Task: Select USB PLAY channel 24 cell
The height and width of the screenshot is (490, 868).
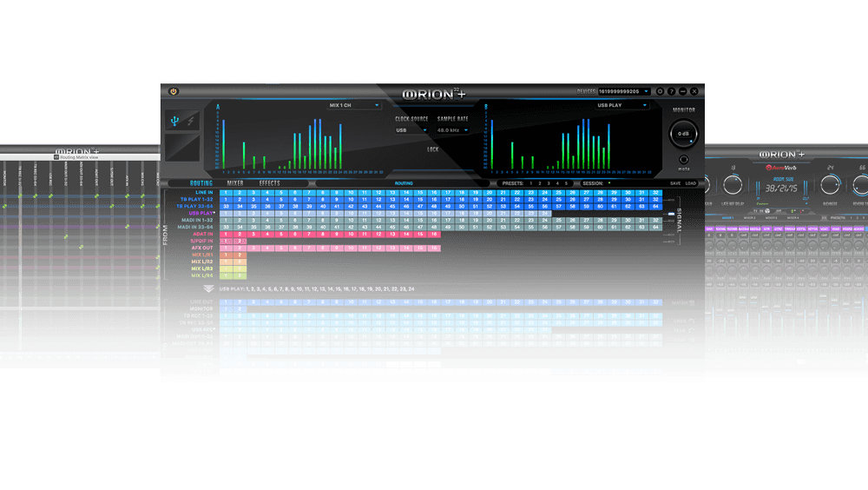Action: click(545, 214)
